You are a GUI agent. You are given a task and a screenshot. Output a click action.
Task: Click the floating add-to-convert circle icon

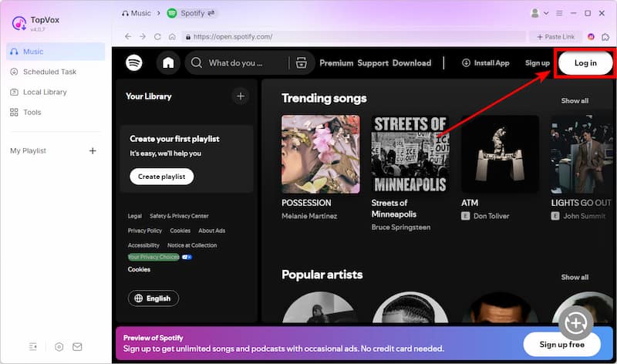click(576, 323)
